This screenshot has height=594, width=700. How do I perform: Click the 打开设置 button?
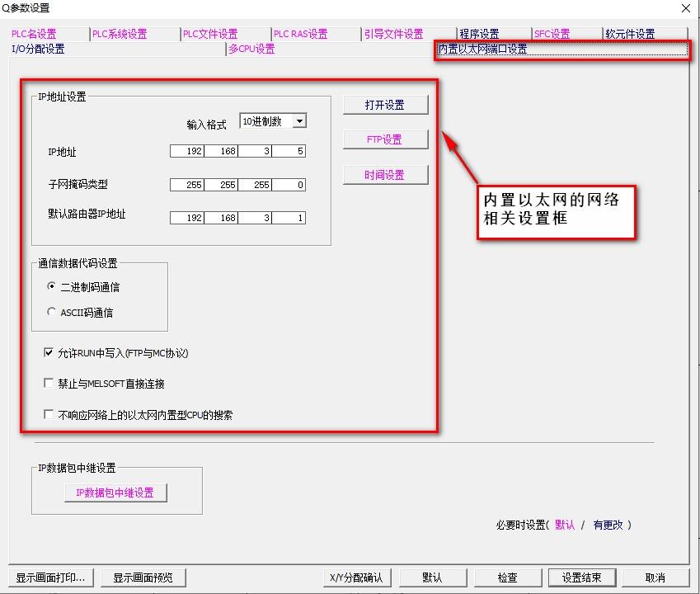click(x=385, y=105)
